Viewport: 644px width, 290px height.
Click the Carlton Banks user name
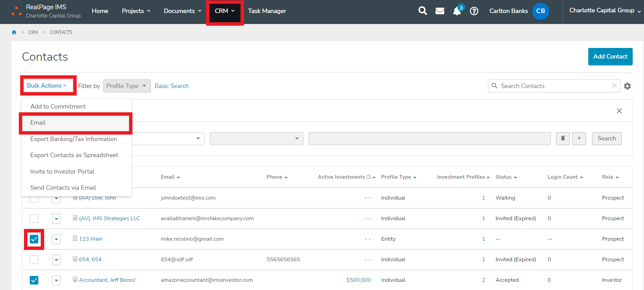(508, 11)
